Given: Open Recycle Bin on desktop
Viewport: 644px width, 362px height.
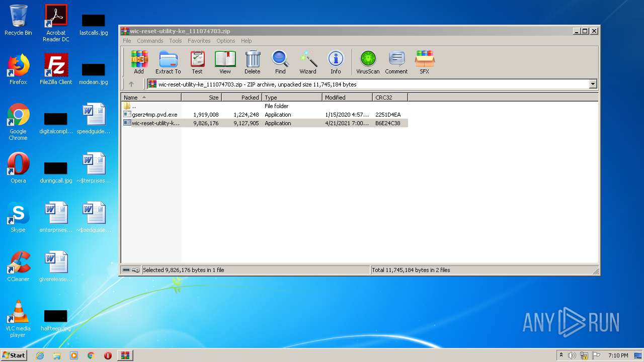Looking at the screenshot, I should (18, 20).
